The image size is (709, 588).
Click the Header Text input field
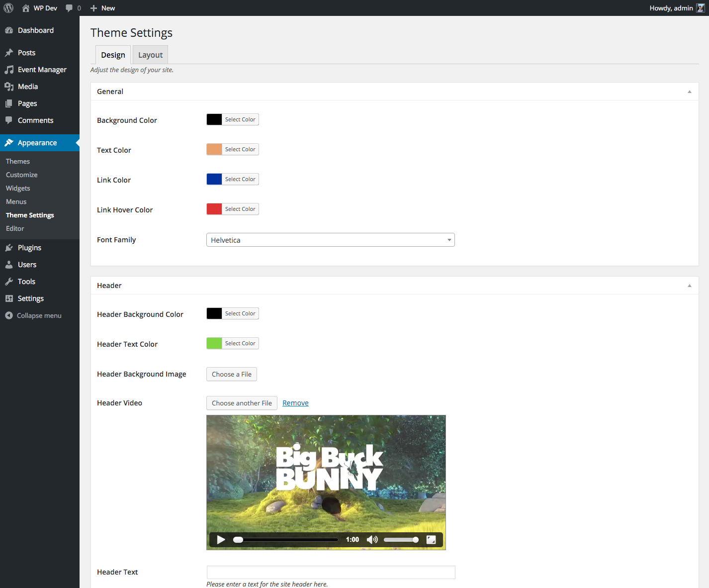(331, 572)
